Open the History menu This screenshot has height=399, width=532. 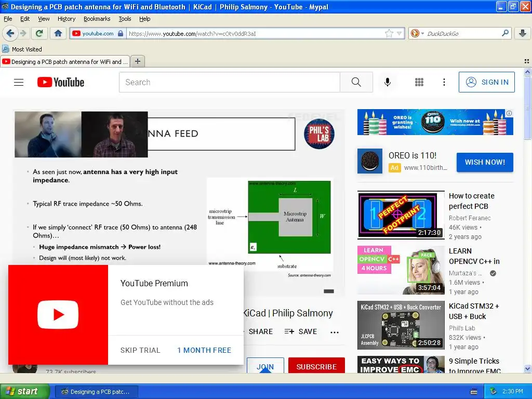point(66,19)
